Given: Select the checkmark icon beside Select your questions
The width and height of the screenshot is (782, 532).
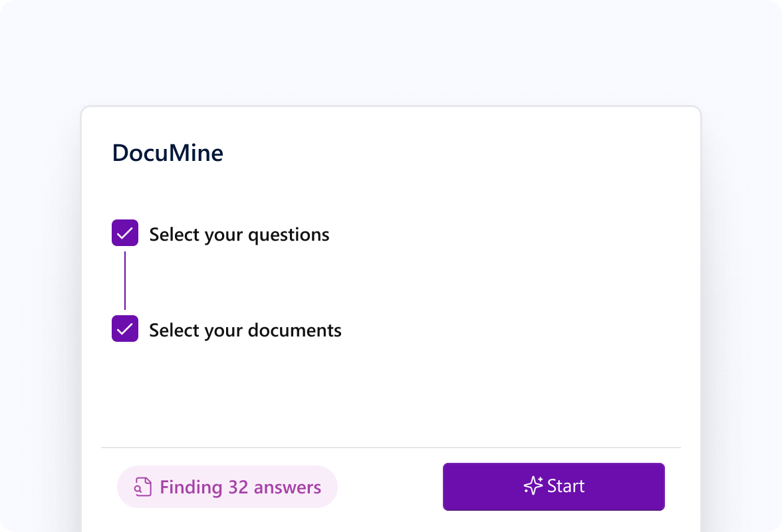Looking at the screenshot, I should tap(125, 233).
